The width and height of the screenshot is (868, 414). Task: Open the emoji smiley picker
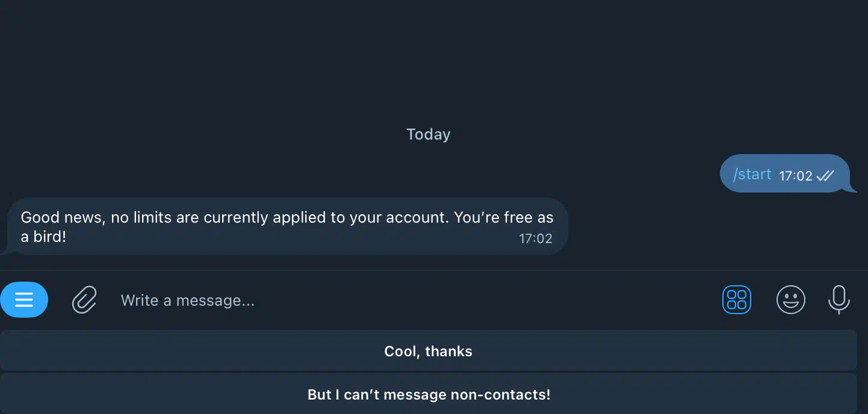pos(790,299)
